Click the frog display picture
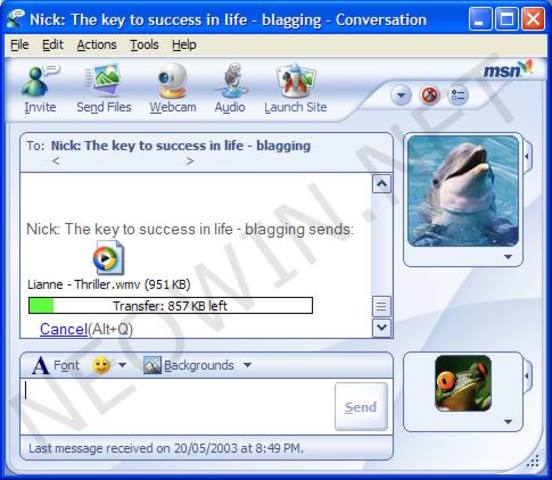 (463, 384)
